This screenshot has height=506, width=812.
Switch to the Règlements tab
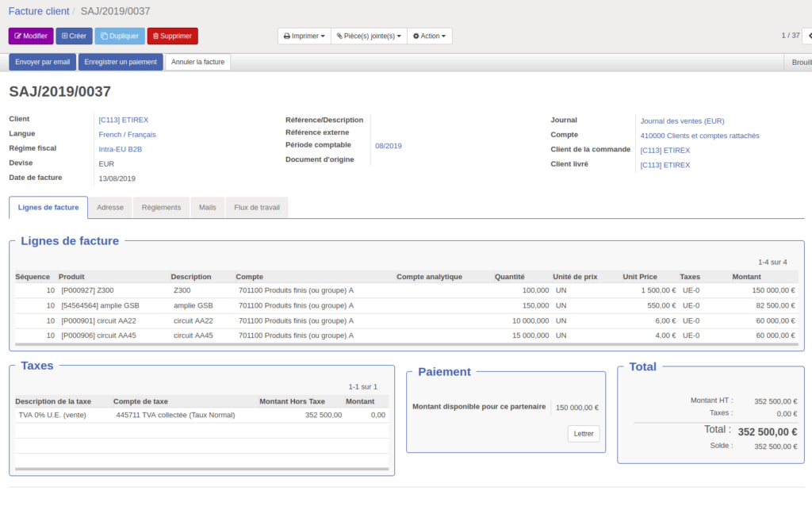[161, 208]
